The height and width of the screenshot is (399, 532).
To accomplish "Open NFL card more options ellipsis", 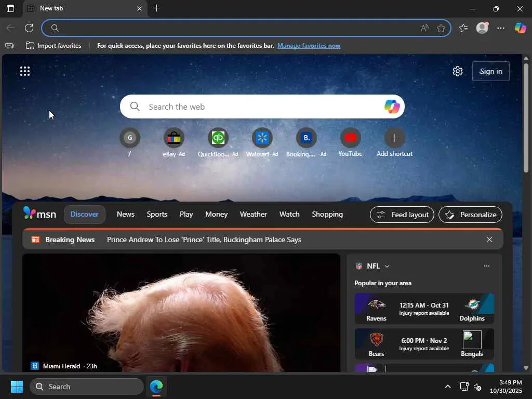I will pos(486,266).
